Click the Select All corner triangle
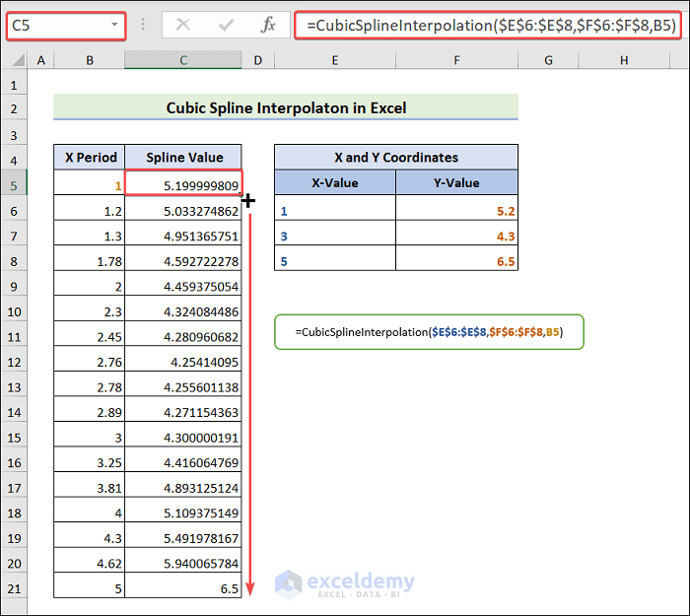Viewport: 690px width, 616px height. pos(18,60)
